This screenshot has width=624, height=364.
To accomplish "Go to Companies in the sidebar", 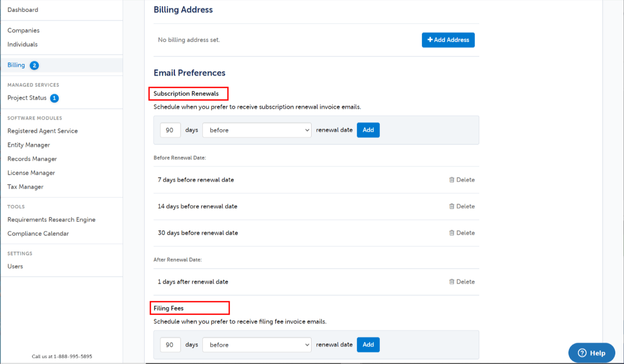I will pyautogui.click(x=23, y=30).
